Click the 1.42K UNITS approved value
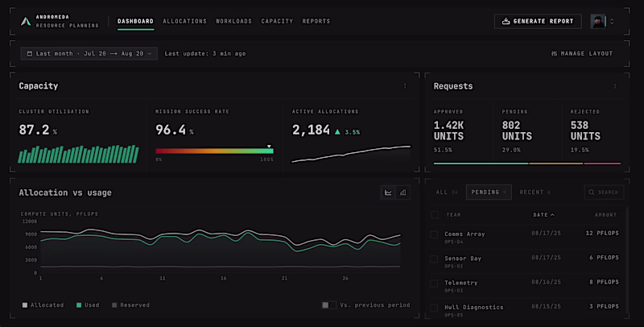 (449, 130)
